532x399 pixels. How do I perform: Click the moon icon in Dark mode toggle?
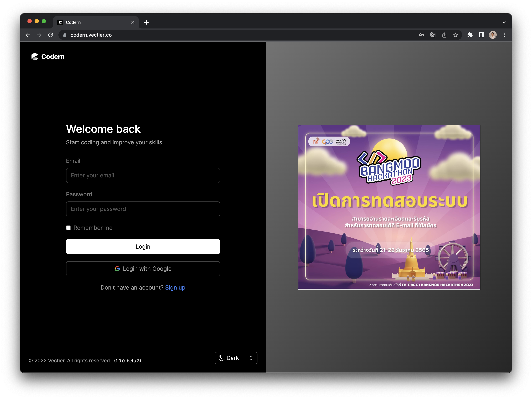[222, 358]
